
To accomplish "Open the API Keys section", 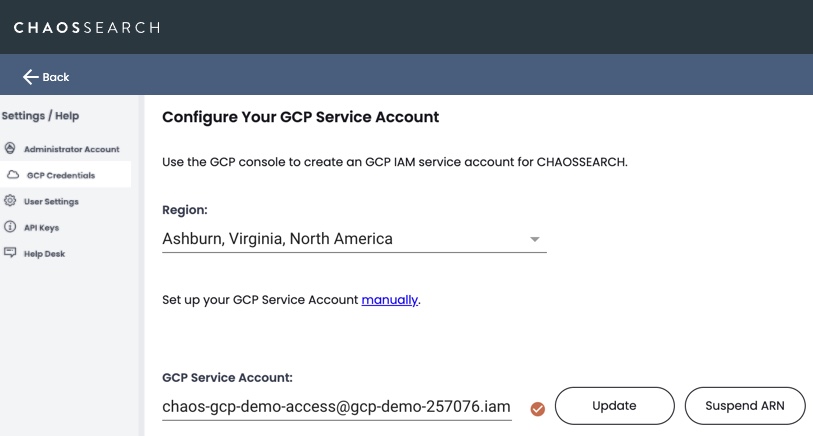I will [41, 228].
